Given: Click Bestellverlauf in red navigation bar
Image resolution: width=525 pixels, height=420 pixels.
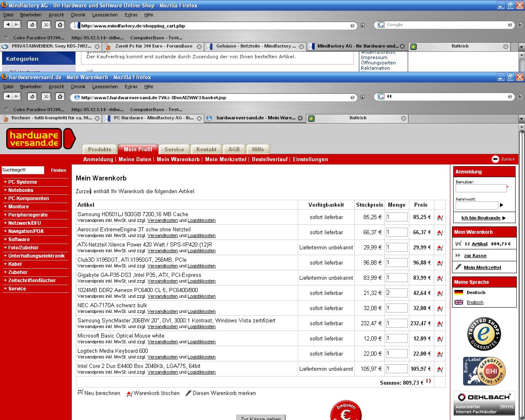Looking at the screenshot, I should click(x=269, y=159).
